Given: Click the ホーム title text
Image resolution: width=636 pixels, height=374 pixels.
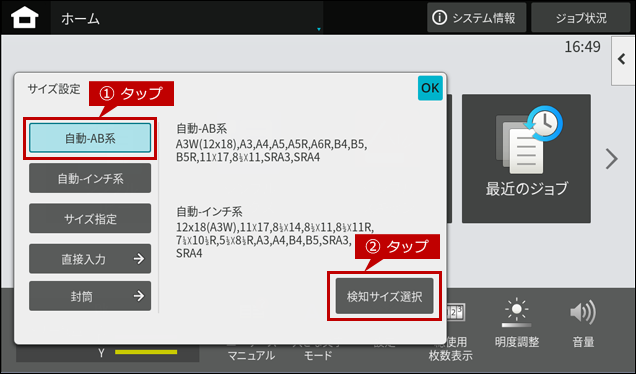Looking at the screenshot, I should [80, 19].
